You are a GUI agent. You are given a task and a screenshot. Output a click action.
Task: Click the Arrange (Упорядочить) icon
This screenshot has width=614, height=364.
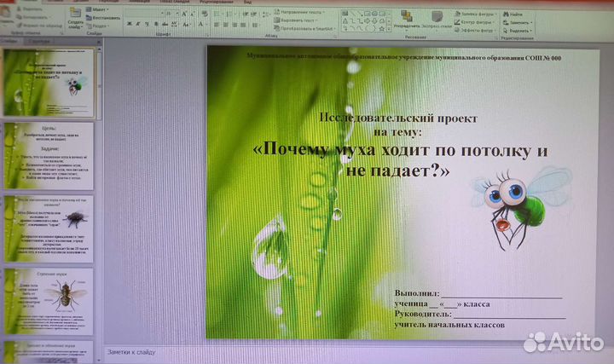pos(407,20)
